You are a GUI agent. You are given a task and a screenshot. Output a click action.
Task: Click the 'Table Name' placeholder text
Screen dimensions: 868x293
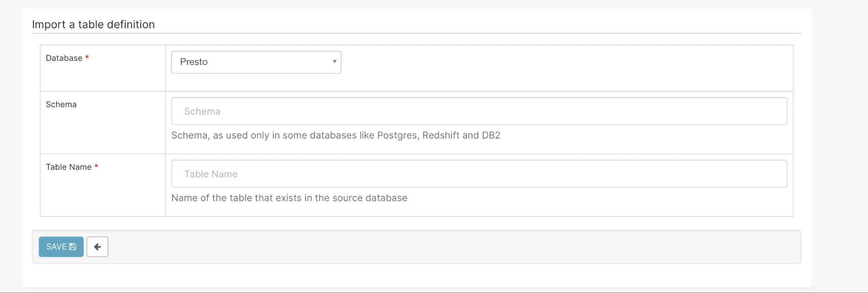211,174
